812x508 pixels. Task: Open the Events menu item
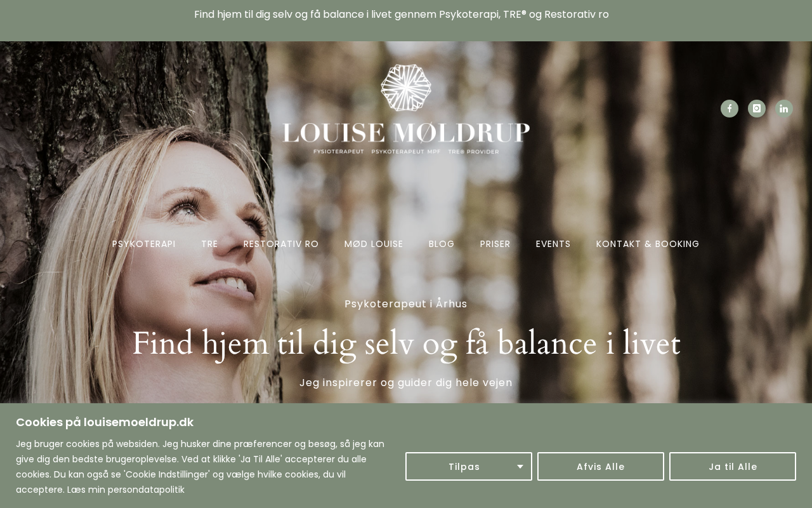[553, 244]
